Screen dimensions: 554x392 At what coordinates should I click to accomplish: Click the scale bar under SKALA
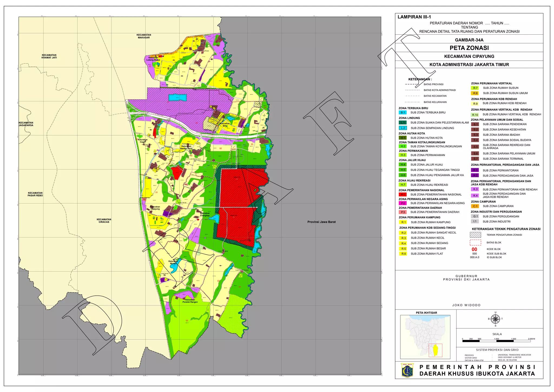[496, 341]
